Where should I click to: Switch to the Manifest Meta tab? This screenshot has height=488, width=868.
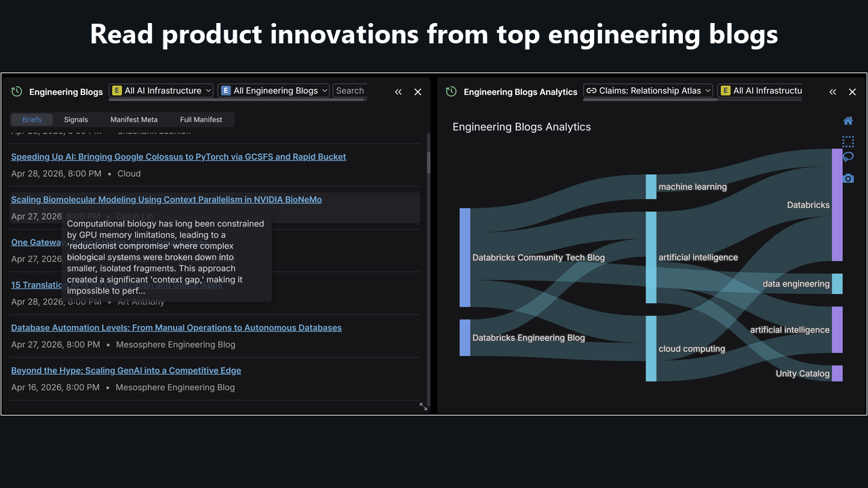tap(134, 119)
